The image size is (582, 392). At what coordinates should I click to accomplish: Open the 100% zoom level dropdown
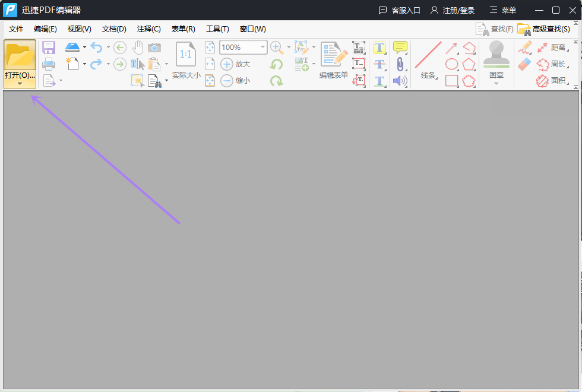coord(262,47)
